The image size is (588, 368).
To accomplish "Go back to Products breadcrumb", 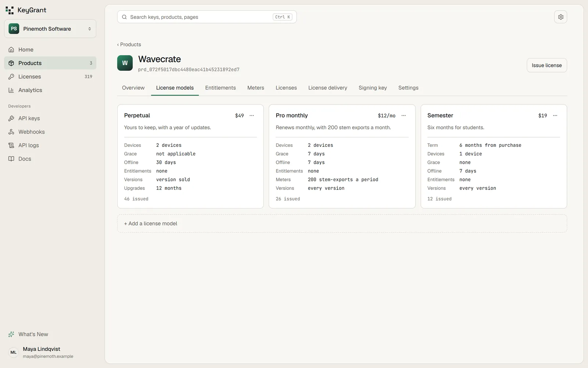I will click(129, 45).
